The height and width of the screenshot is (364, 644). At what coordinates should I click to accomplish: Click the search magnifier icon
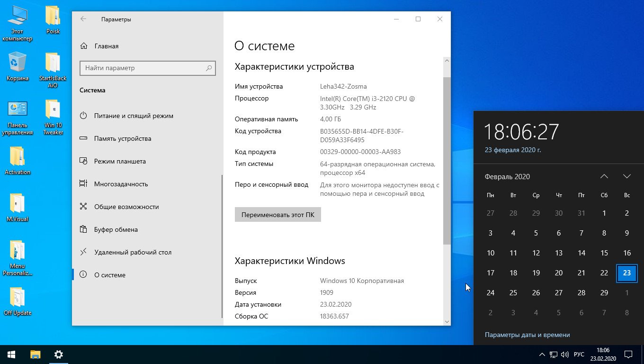209,68
